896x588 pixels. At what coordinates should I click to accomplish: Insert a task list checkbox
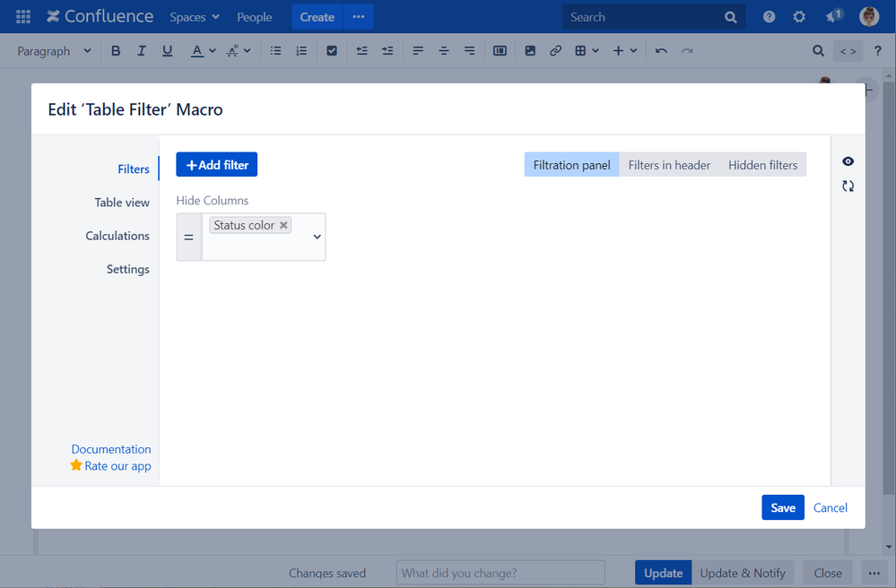pos(332,51)
